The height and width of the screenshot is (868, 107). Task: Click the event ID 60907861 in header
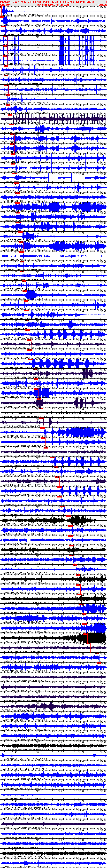tap(6, 2)
